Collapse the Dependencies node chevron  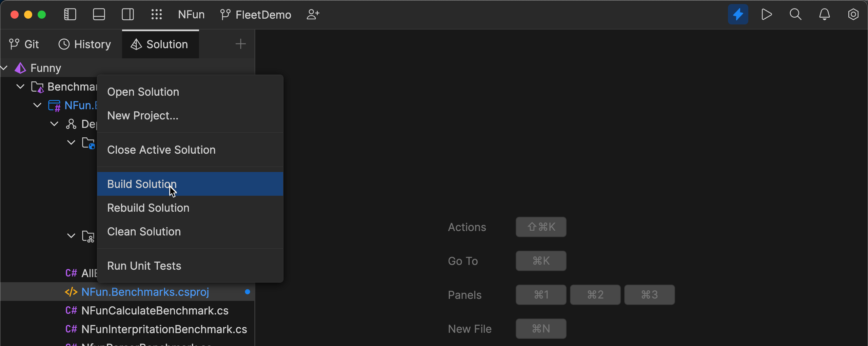coord(54,124)
